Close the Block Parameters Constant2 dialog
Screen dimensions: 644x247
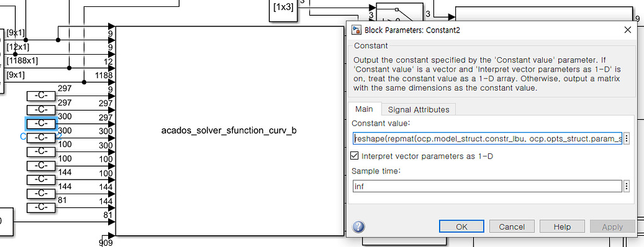(x=628, y=30)
